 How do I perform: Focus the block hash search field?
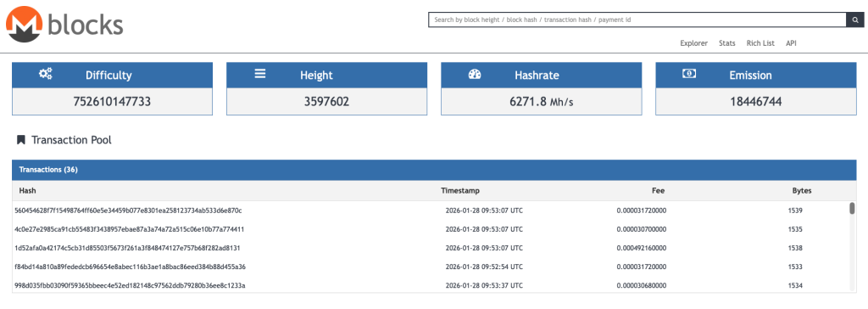click(637, 20)
